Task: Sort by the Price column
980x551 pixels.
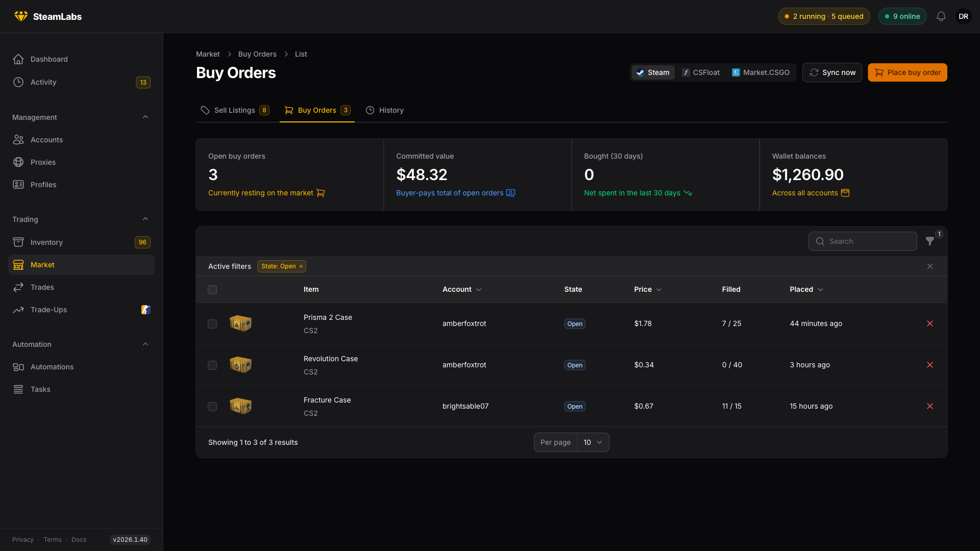Action: [648, 289]
